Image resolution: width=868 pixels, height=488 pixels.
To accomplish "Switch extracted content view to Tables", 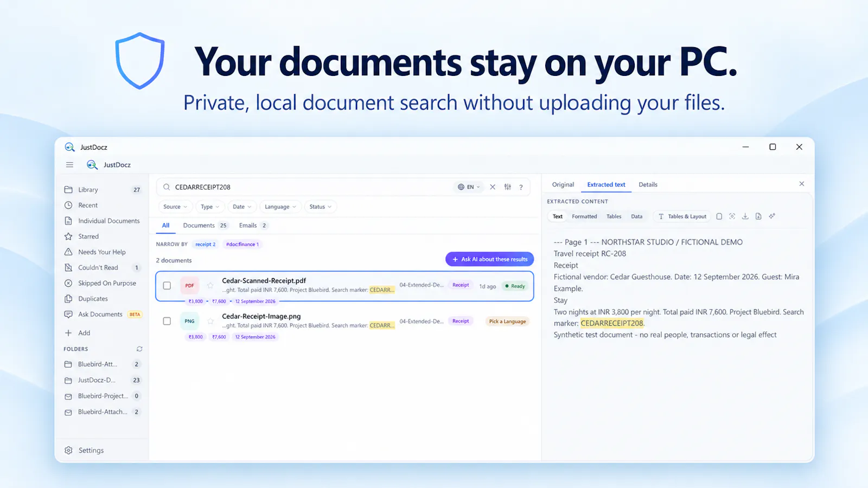I will tap(614, 216).
